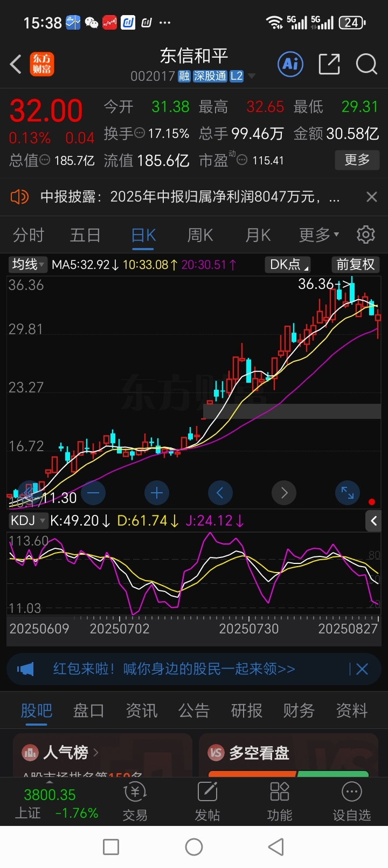
Task: Open 红包来啦 promotion link
Action: [x=174, y=669]
